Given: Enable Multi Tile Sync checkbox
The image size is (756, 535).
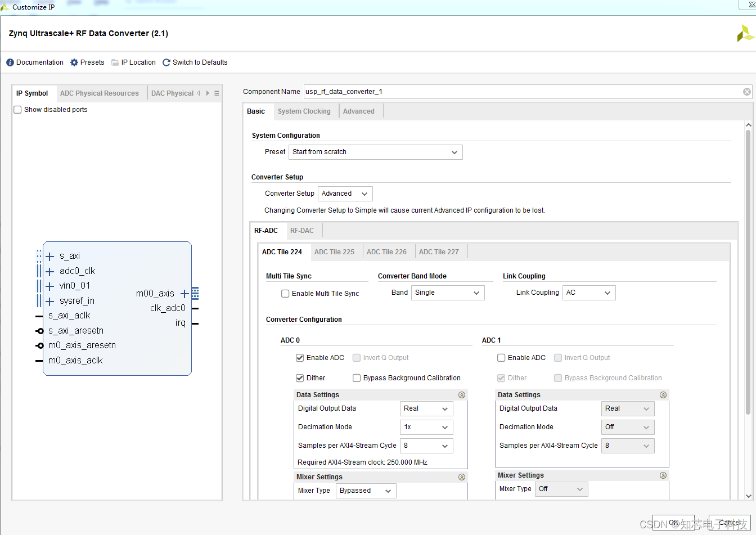Looking at the screenshot, I should (x=286, y=294).
